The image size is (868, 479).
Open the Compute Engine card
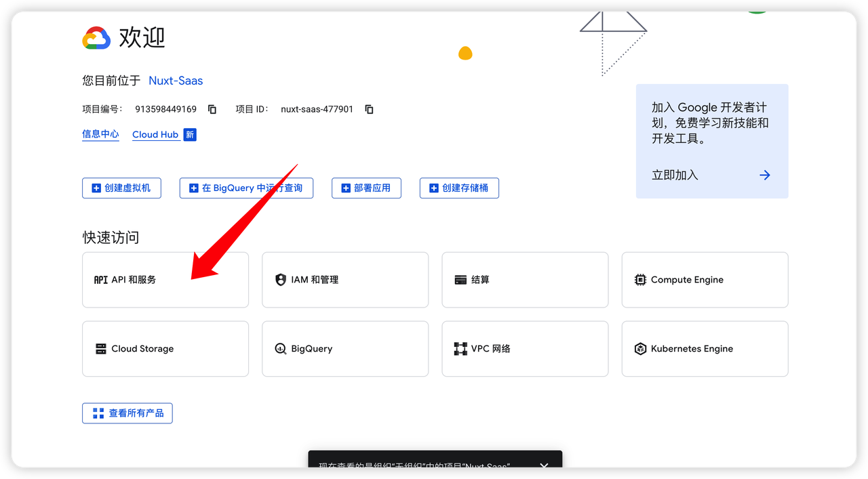click(x=705, y=280)
